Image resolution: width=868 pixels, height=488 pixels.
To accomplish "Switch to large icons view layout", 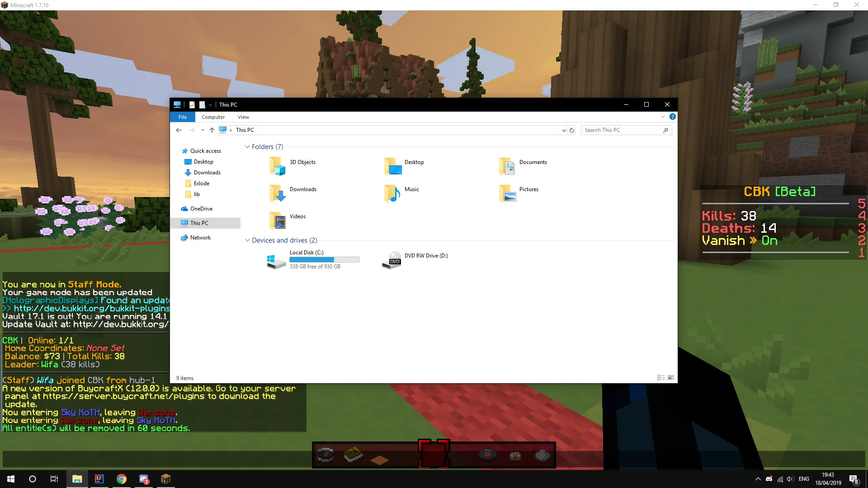I will coord(671,378).
